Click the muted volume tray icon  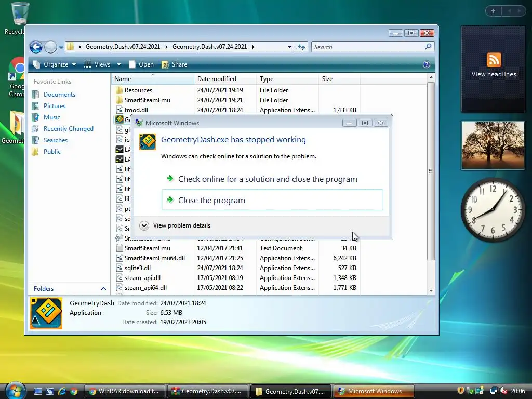pos(503,391)
